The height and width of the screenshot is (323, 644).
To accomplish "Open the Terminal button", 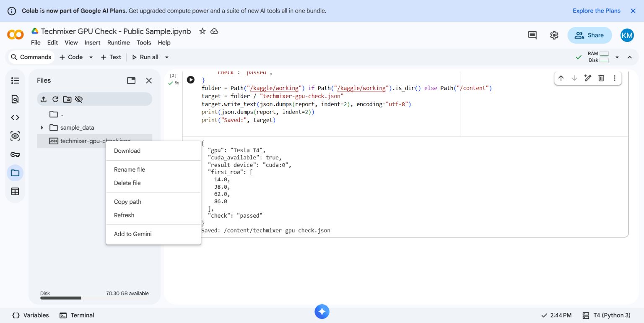I will tap(77, 315).
